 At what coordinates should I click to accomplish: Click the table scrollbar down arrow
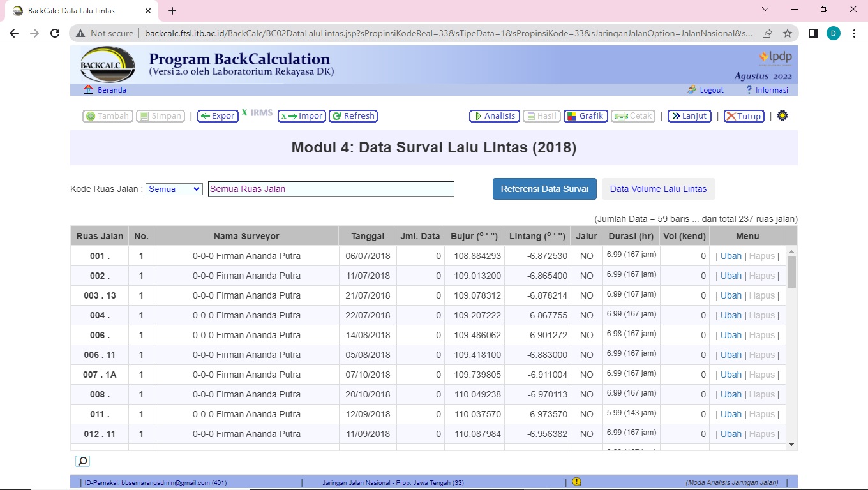click(x=791, y=444)
